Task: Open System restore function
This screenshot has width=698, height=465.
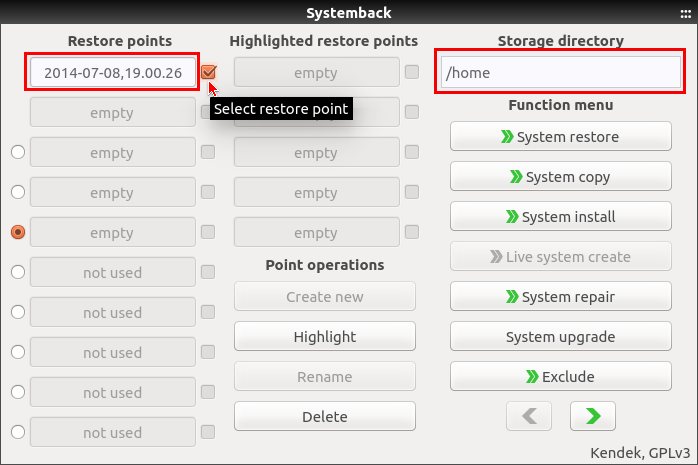Action: pyautogui.click(x=560, y=137)
